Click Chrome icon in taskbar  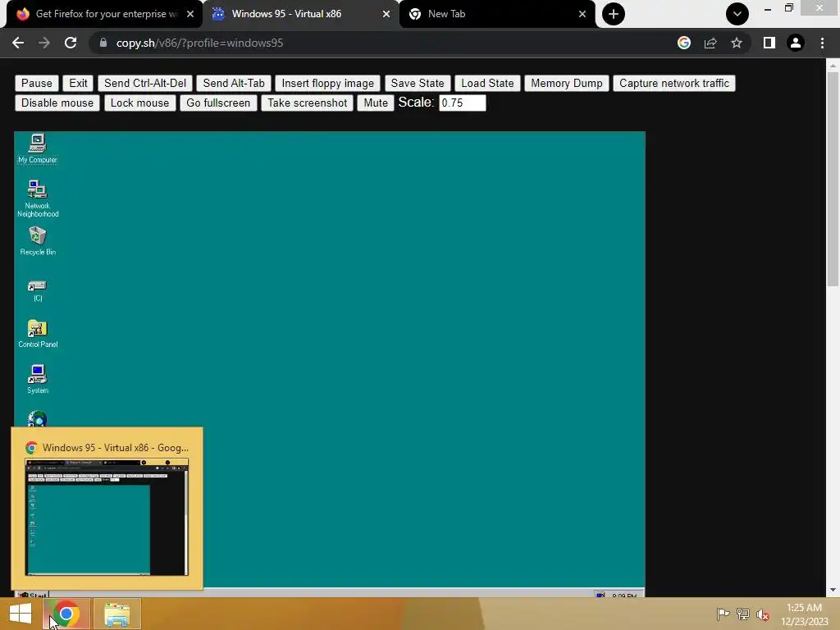[x=66, y=614]
